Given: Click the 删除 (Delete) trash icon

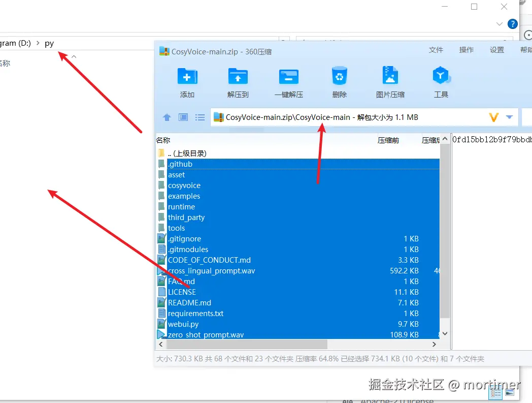Looking at the screenshot, I should click(339, 75).
